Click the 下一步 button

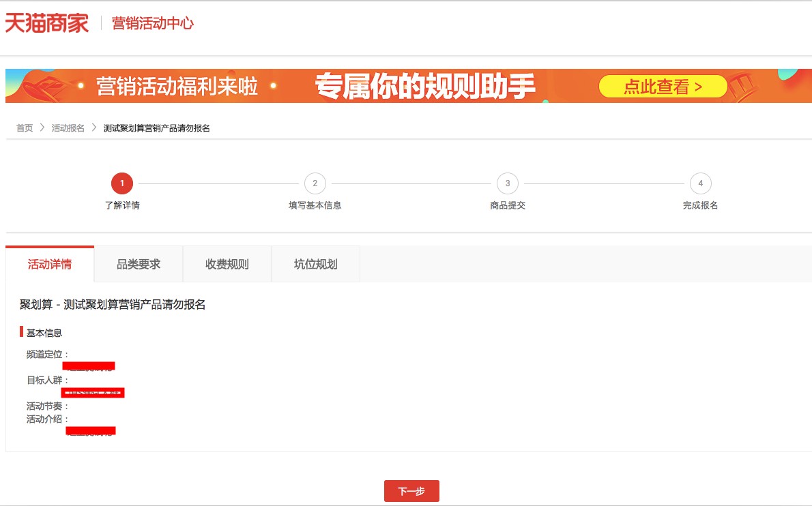(411, 491)
